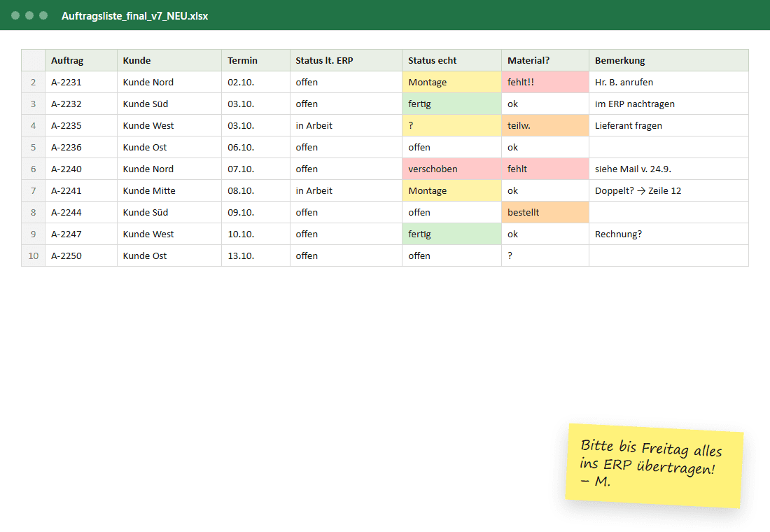The image size is (770, 532).
Task: Select Termin cell 07.10.
Action: 255,169
